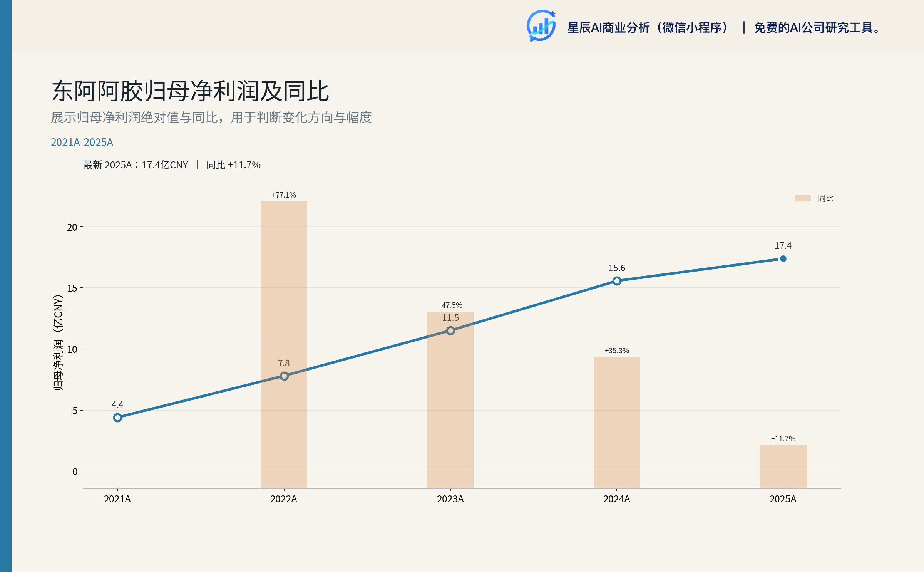The image size is (924, 572).
Task: Click the 2025A growth bar
Action: [x=783, y=467]
